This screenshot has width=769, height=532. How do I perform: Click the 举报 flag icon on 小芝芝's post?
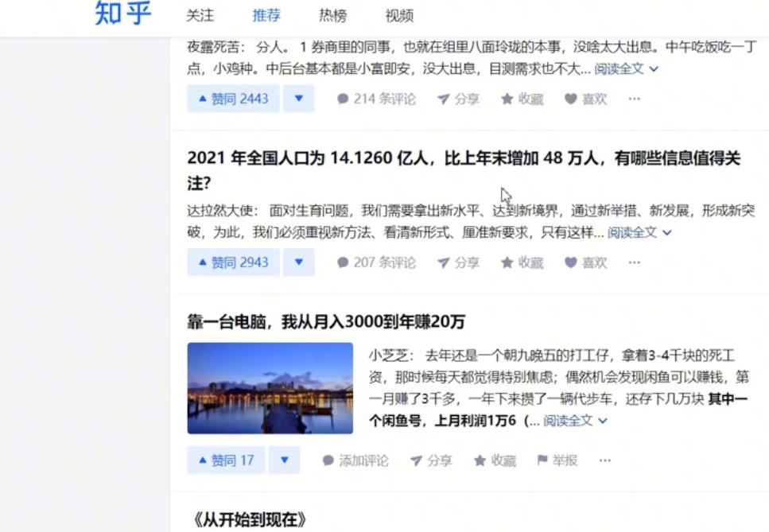point(544,460)
